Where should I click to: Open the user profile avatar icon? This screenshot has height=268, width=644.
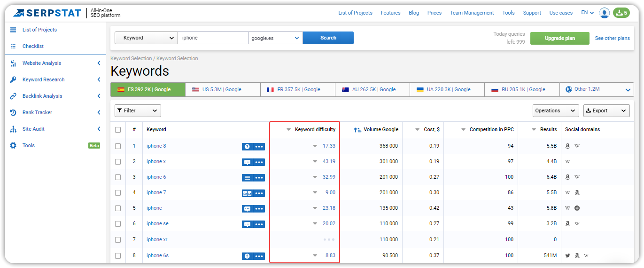coord(605,13)
